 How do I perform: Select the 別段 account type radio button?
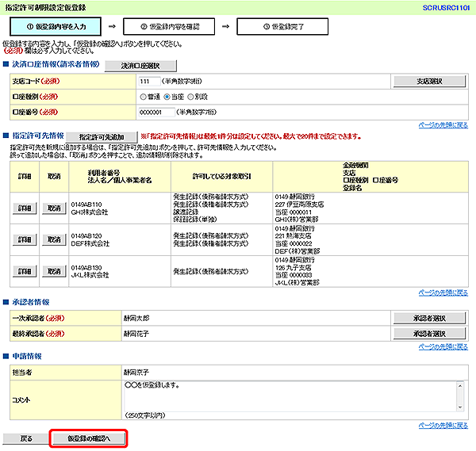[190, 97]
